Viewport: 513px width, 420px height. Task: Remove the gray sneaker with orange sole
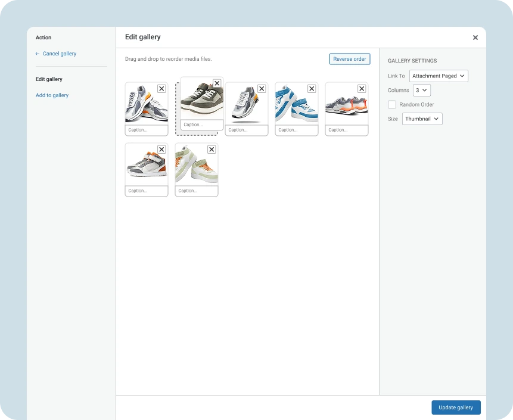(362, 88)
